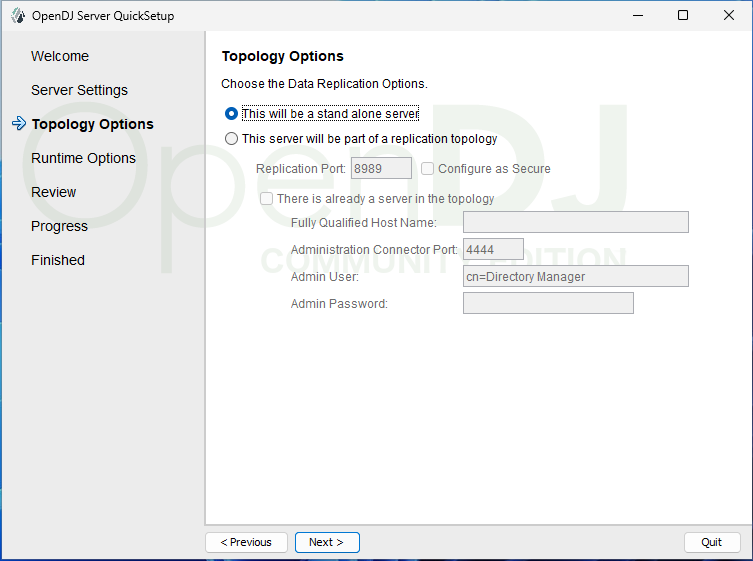Maximize the QuickSetup window
The width and height of the screenshot is (753, 561).
click(682, 15)
